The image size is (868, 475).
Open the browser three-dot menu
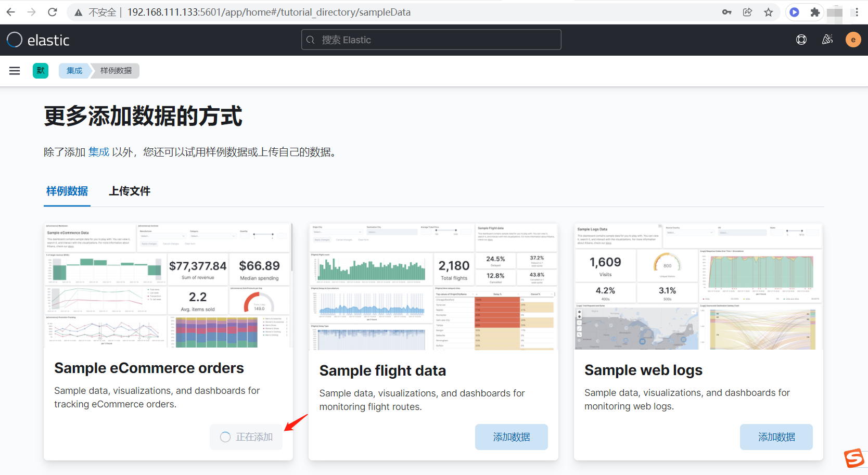(x=857, y=12)
